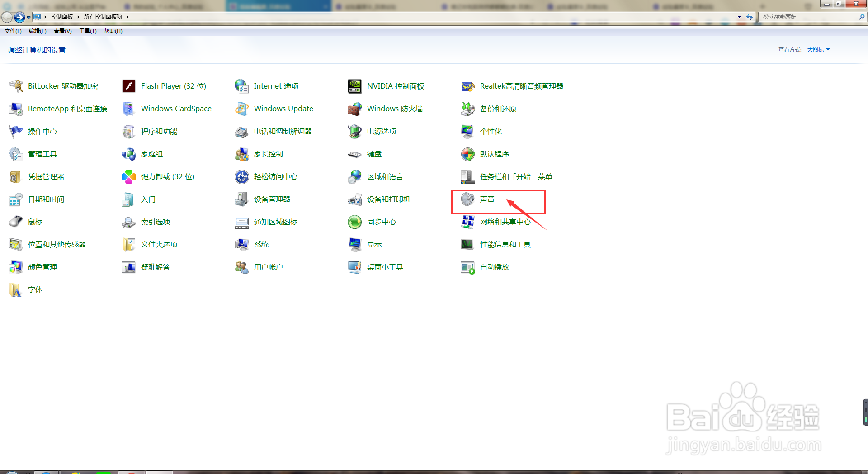This screenshot has height=474, width=868.
Task: Open 疑难解答 link
Action: pos(156,267)
